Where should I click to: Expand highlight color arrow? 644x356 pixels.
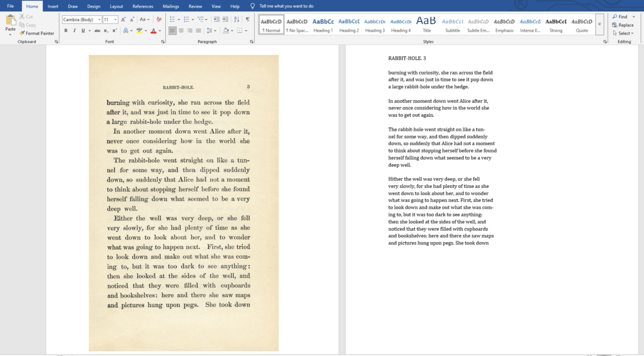pos(146,31)
